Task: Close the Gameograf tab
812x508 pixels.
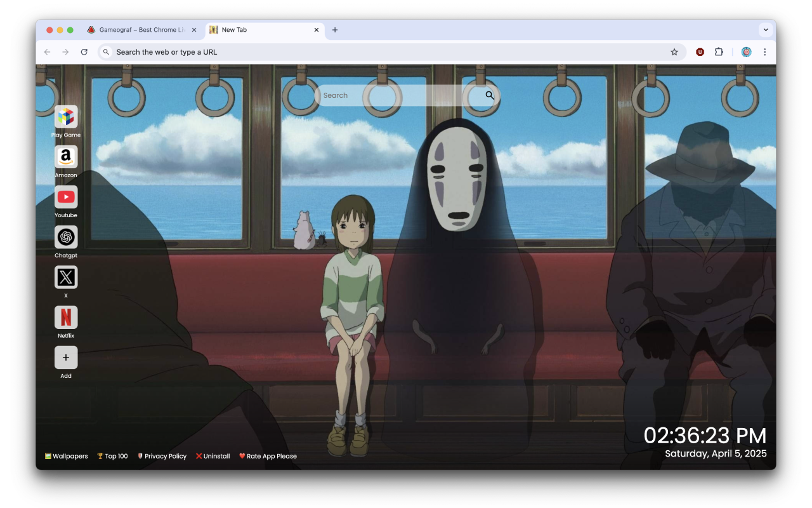Action: coord(194,30)
